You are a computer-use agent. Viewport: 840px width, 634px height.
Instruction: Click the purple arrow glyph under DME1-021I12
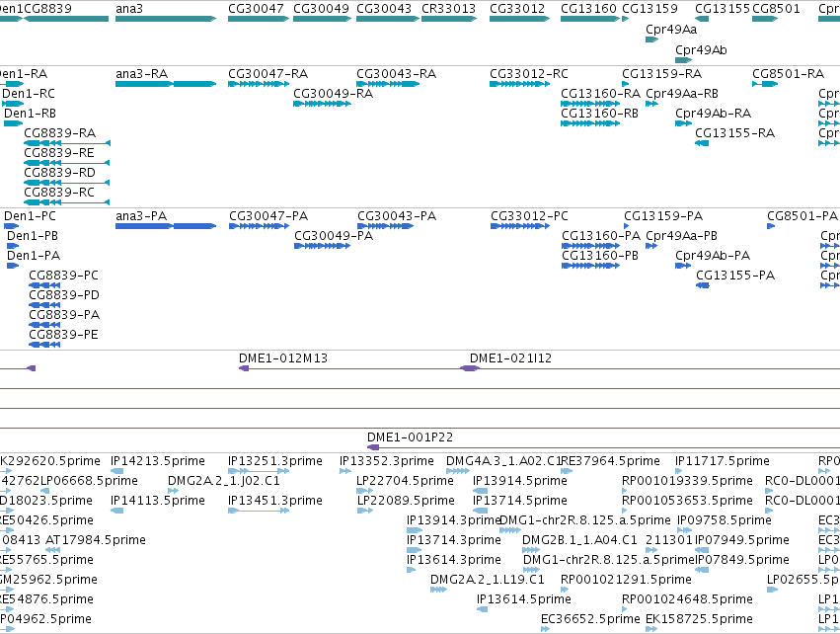coord(470,368)
